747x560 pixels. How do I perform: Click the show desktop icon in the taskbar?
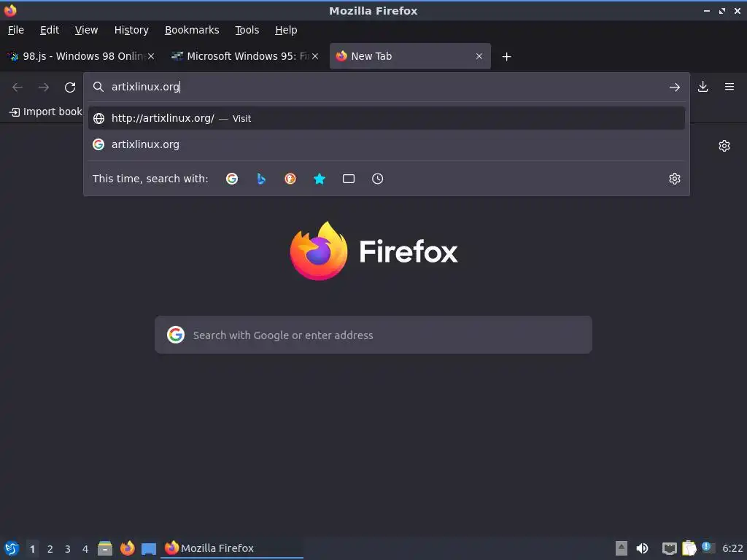click(x=149, y=549)
